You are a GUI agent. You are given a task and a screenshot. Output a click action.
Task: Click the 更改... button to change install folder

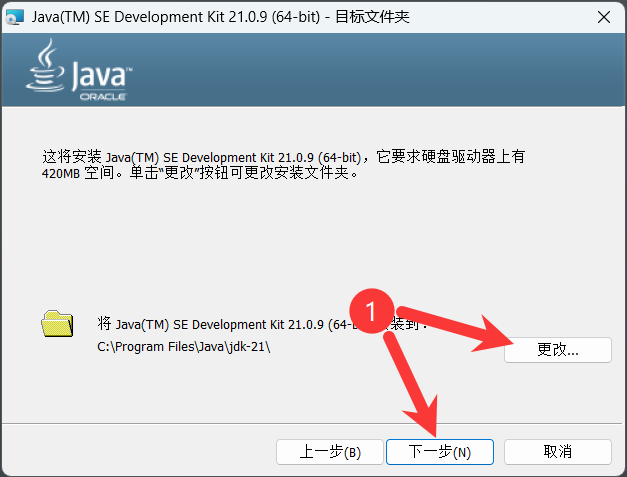tap(557, 350)
